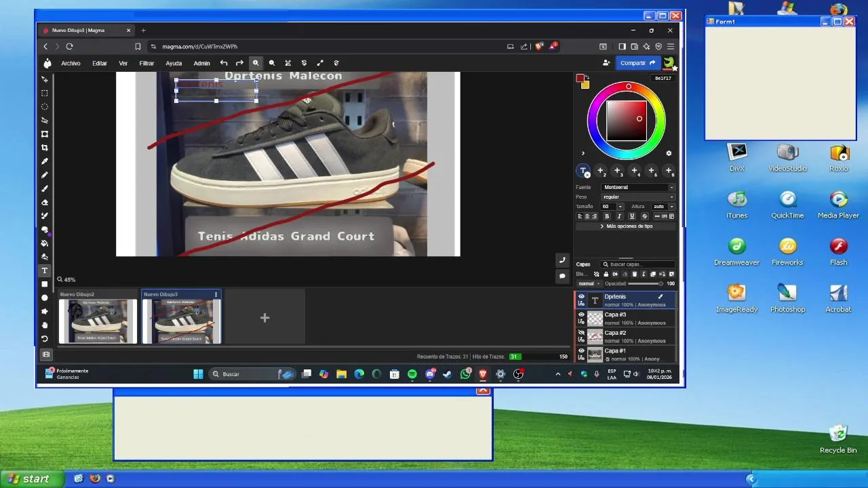The width and height of the screenshot is (868, 488).
Task: Open the Tamaño size dropdown arrow
Action: 621,206
